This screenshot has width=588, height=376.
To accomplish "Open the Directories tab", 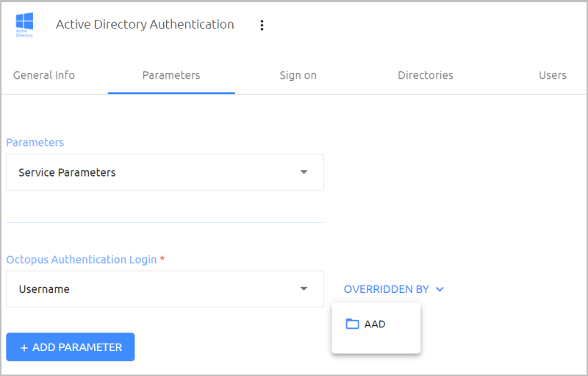I will click(426, 75).
